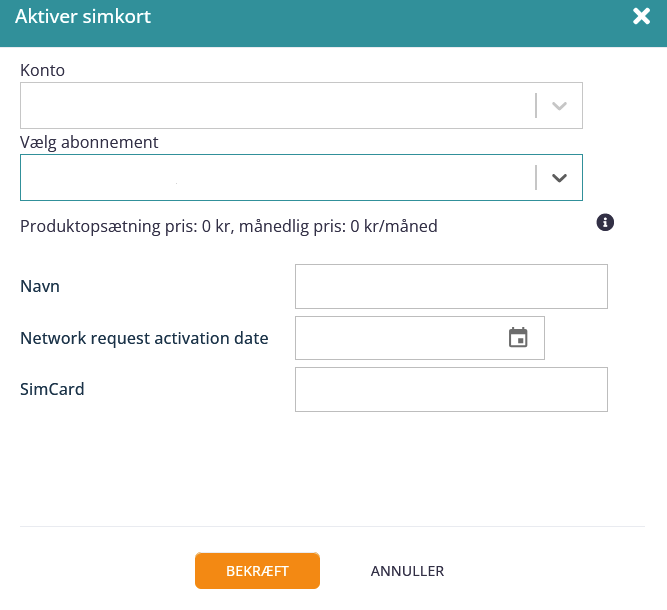Click the Produktopsætning pris summary text

(x=229, y=226)
